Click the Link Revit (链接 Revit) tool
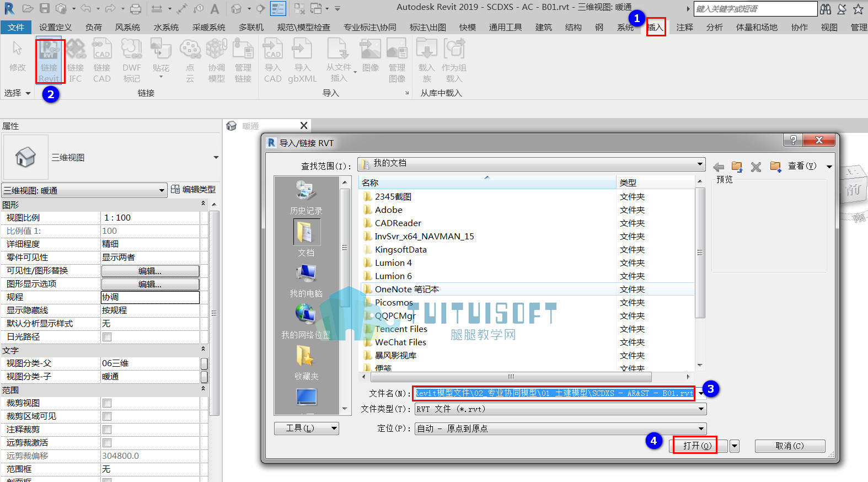The height and width of the screenshot is (482, 868). (x=49, y=61)
